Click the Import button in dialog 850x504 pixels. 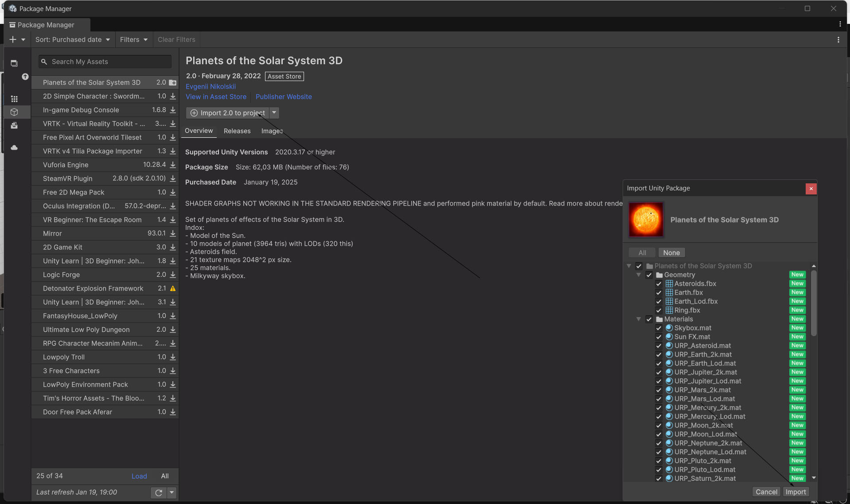point(795,492)
